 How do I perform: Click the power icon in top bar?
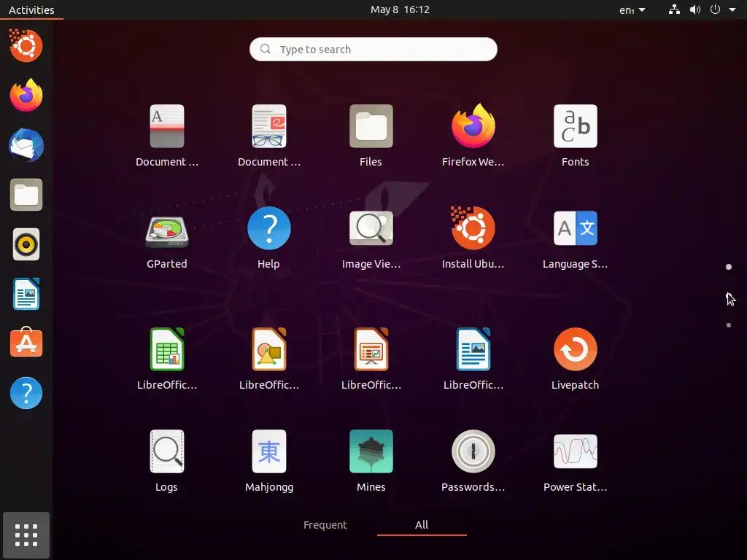(715, 9)
